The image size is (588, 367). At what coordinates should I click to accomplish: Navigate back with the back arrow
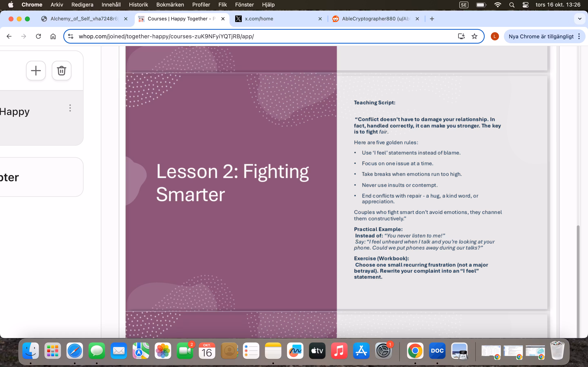click(x=9, y=36)
